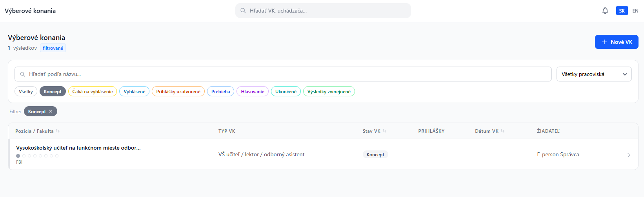Click the Výberové konania header title at top left
The height and width of the screenshot is (197, 644).
click(30, 11)
